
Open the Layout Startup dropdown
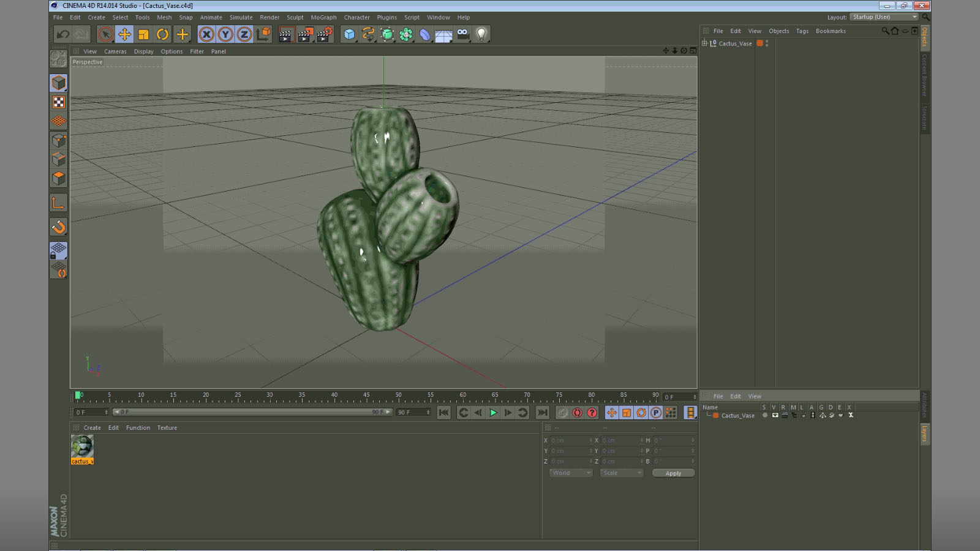(884, 17)
